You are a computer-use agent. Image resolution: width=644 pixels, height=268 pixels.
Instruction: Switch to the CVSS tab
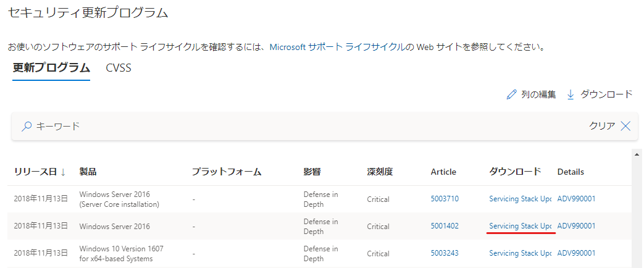point(119,68)
